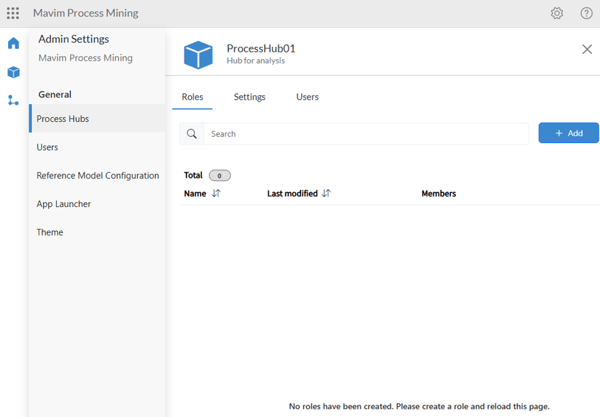The width and height of the screenshot is (600, 417).
Task: Close the ProcessHub01 panel
Action: 587,49
